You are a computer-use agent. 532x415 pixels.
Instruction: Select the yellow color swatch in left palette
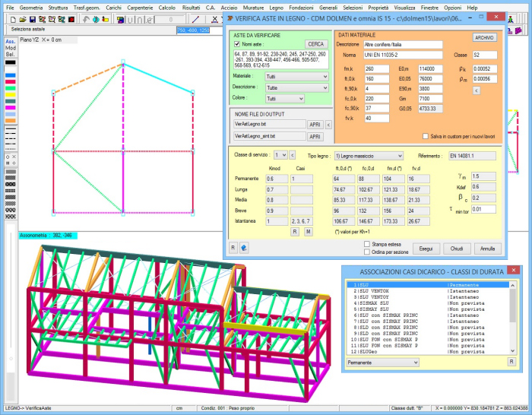[11, 95]
